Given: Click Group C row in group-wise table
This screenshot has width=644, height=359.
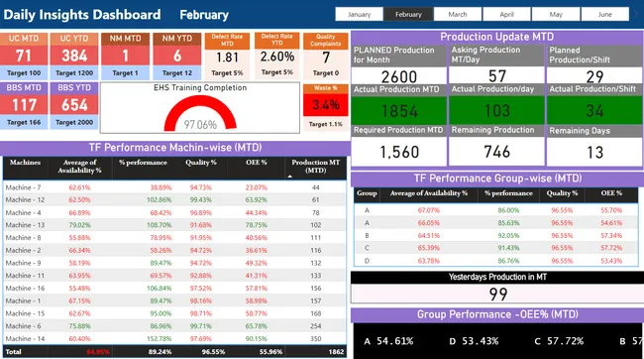Looking at the screenshot, I should point(496,248).
